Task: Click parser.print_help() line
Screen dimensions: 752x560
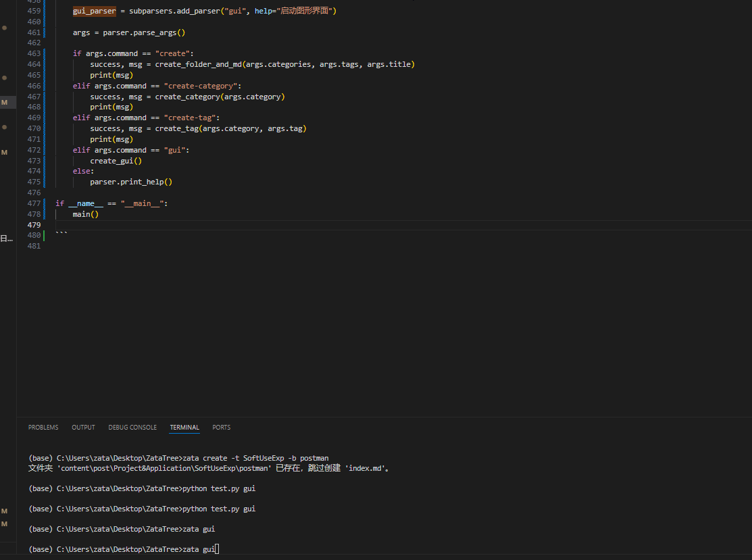Action: click(131, 182)
